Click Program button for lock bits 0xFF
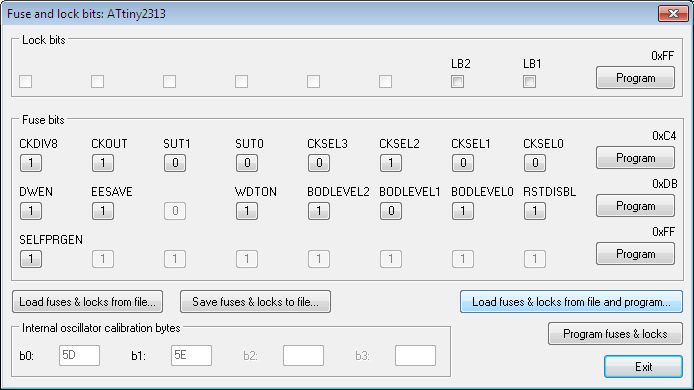 point(635,78)
